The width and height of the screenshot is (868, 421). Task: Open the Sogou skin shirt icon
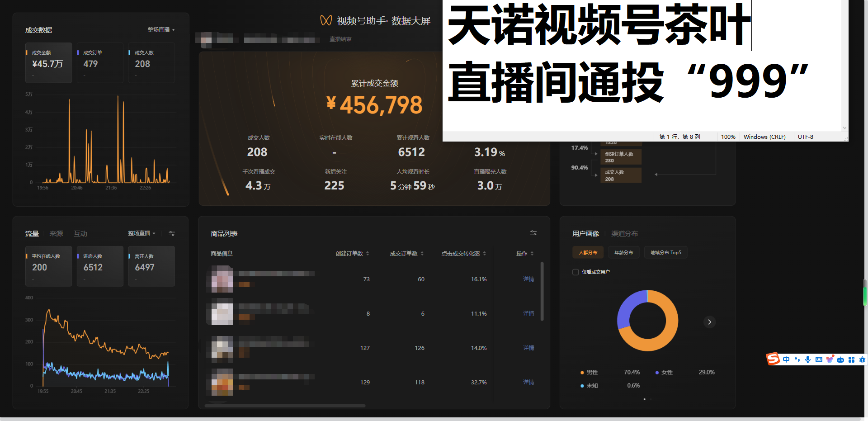click(830, 360)
